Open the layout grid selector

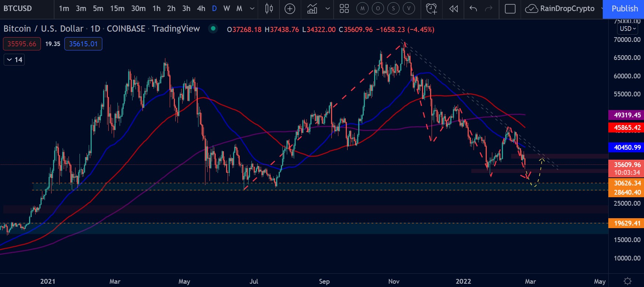point(344,8)
